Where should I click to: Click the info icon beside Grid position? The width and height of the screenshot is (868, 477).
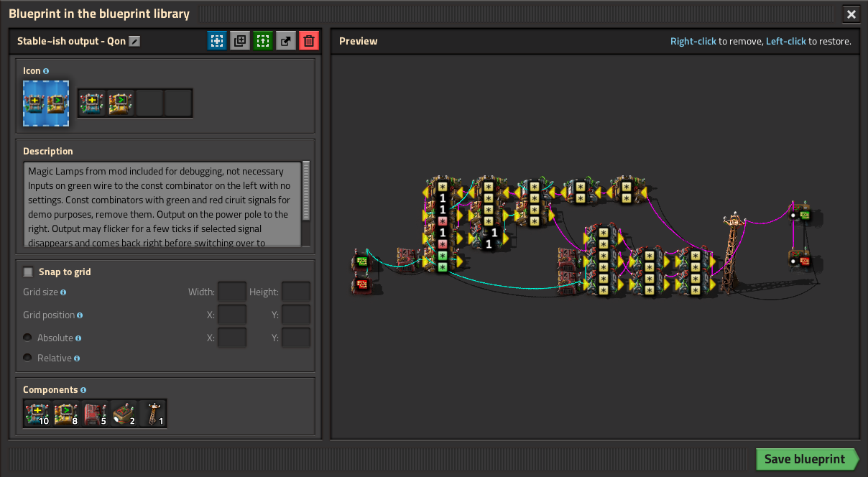pos(80,315)
